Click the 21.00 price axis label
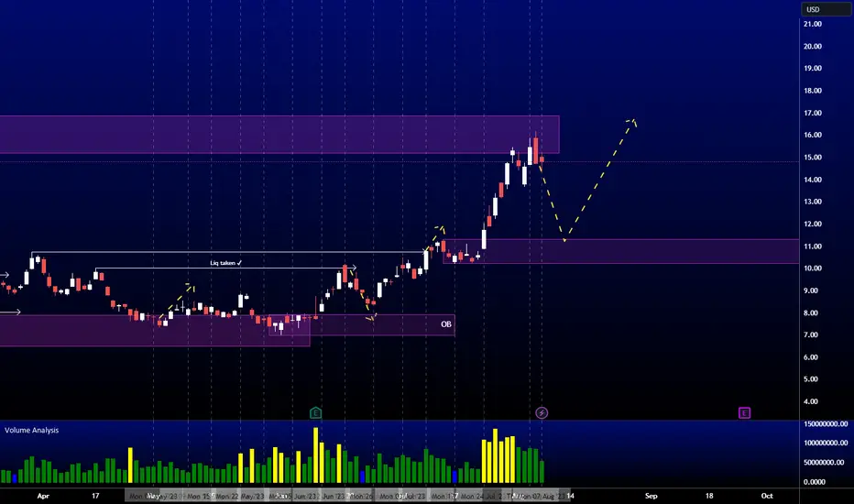This screenshot has width=854, height=504. click(x=813, y=24)
